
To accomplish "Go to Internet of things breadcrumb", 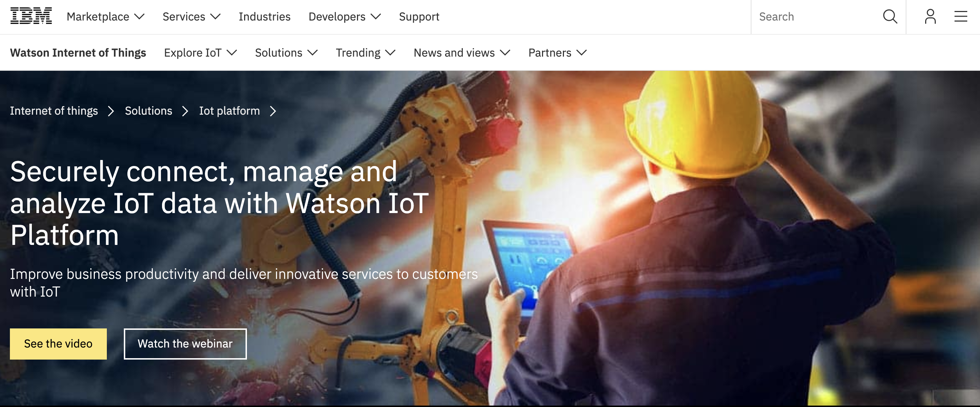I will [54, 111].
